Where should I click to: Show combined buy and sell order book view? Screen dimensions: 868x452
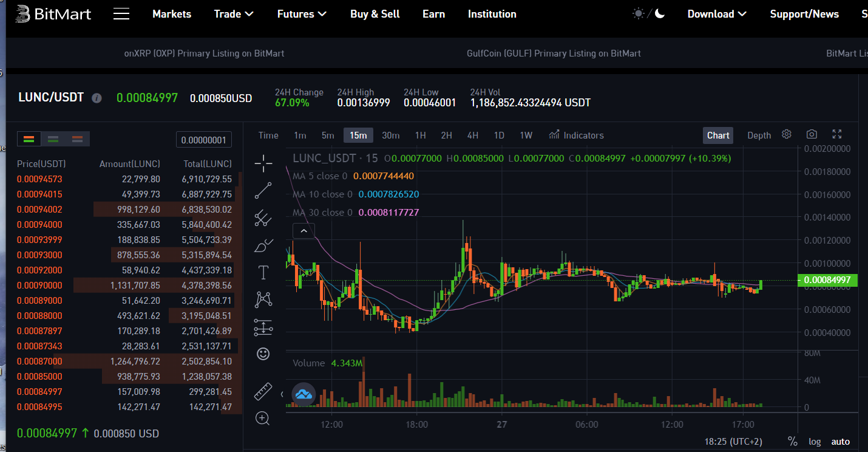29,139
